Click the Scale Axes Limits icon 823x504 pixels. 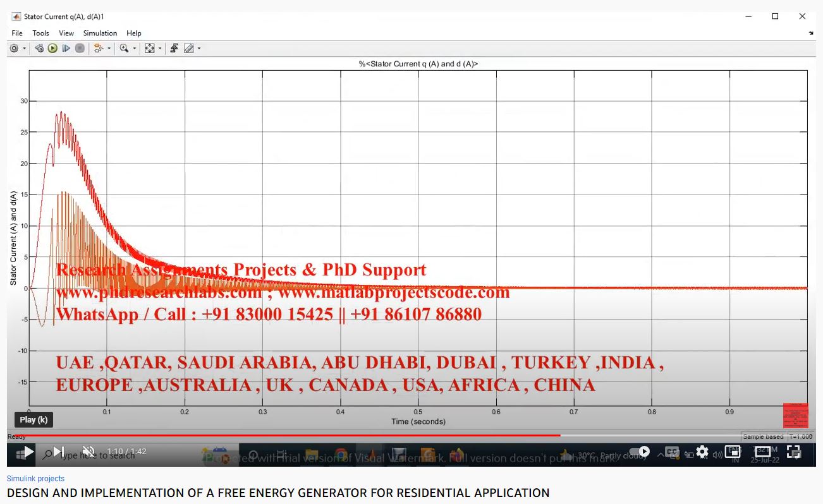149,49
